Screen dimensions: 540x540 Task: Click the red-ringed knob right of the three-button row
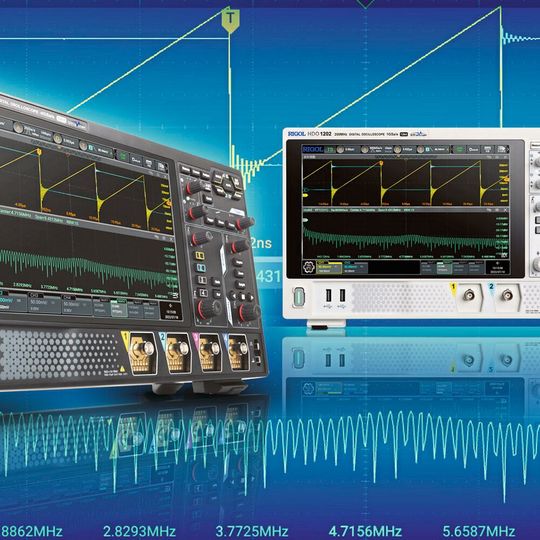[245, 224]
